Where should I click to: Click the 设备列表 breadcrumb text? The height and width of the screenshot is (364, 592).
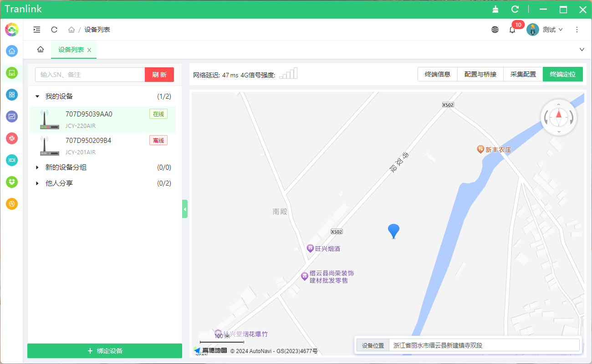[x=97, y=30]
